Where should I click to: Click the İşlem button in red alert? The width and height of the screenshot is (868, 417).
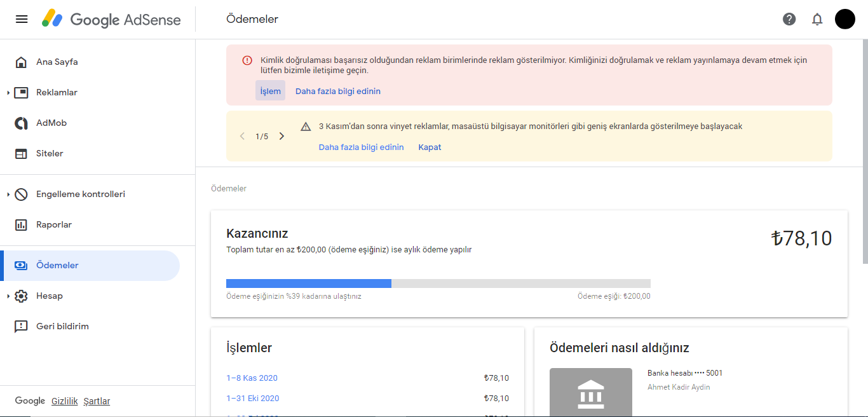[x=270, y=91]
